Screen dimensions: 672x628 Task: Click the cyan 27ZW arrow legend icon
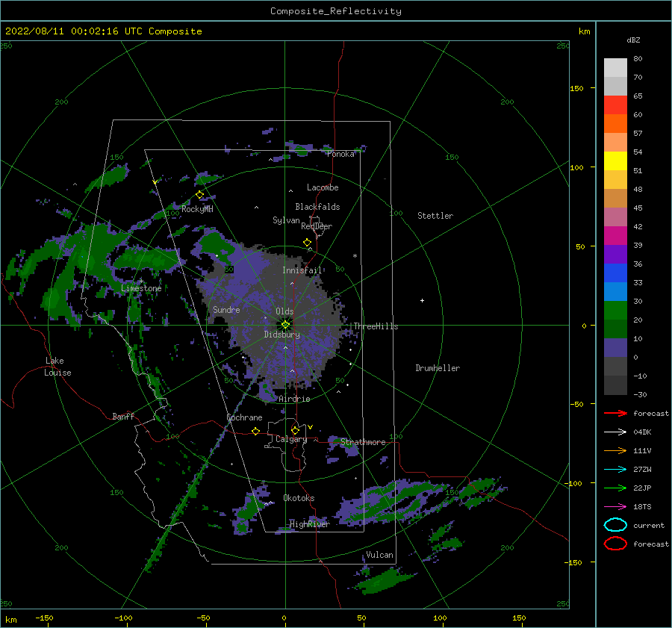point(615,470)
